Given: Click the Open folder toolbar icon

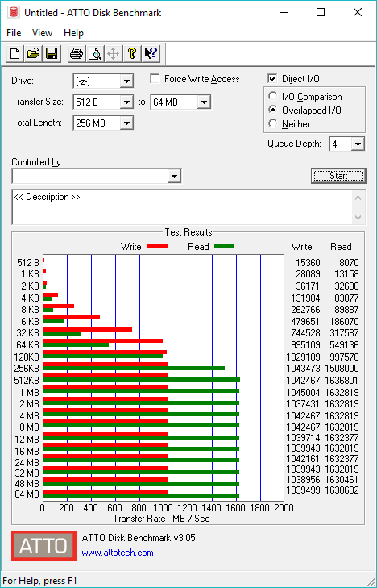Looking at the screenshot, I should point(33,53).
